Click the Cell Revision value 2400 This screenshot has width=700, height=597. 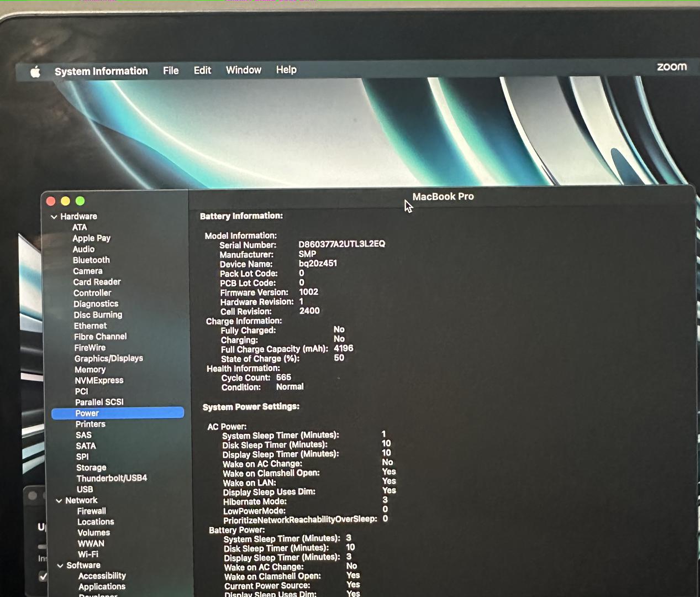pos(309,311)
